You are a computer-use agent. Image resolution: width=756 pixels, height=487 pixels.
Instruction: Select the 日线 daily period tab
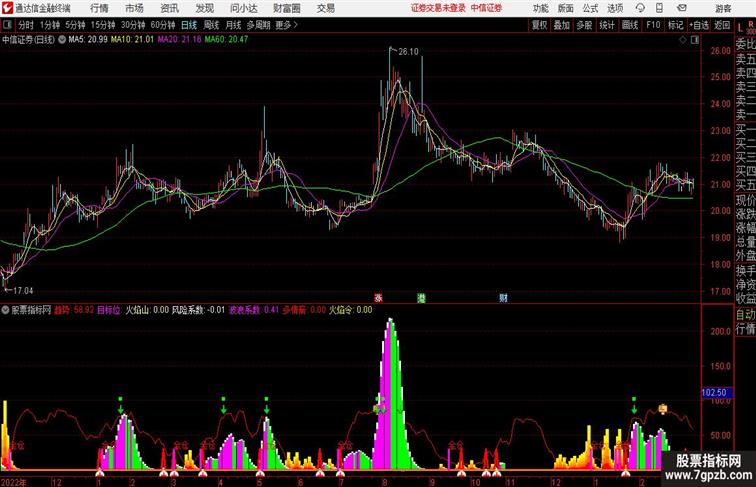click(x=189, y=25)
